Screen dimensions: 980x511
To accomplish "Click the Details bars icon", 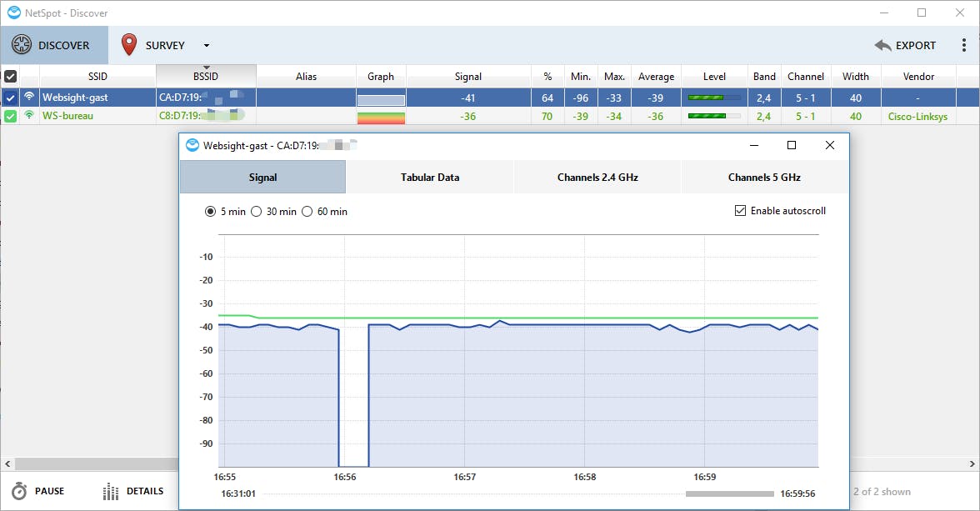I will pos(110,492).
